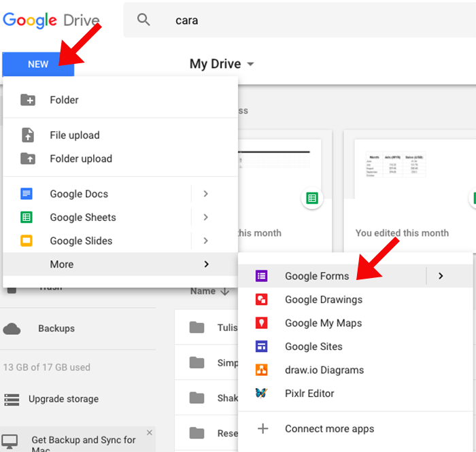Click Upgrade storage link

pos(63,399)
